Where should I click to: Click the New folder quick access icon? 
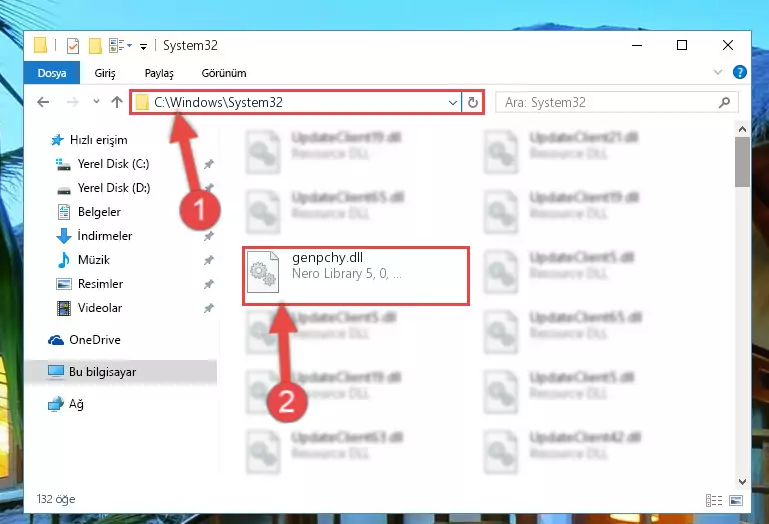pyautogui.click(x=95, y=45)
